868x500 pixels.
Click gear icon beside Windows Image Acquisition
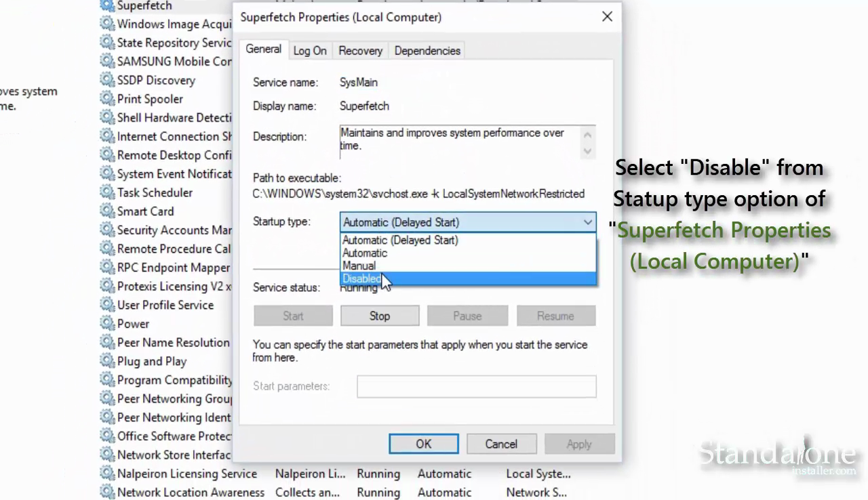coord(107,24)
